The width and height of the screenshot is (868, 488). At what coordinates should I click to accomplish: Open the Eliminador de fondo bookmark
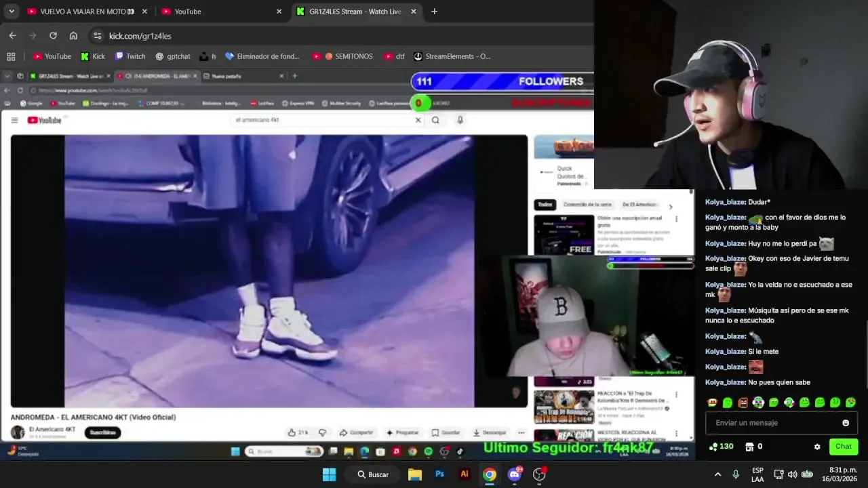tap(262, 56)
